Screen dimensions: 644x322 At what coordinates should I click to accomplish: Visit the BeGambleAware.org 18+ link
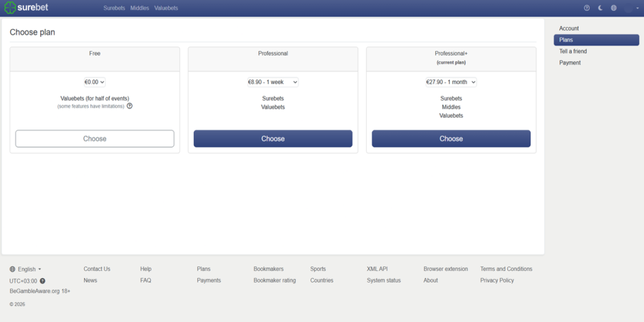40,292
